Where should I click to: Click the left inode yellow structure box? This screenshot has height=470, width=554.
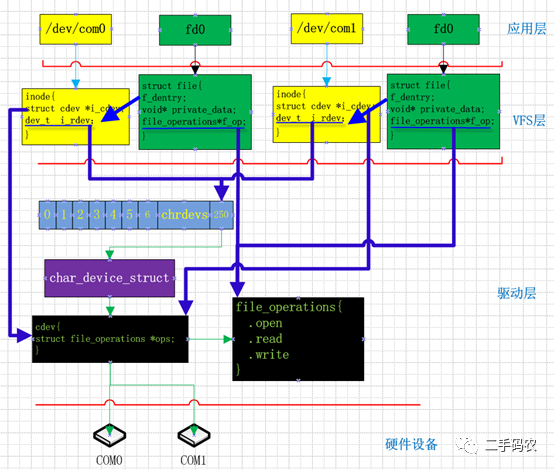tap(76, 117)
